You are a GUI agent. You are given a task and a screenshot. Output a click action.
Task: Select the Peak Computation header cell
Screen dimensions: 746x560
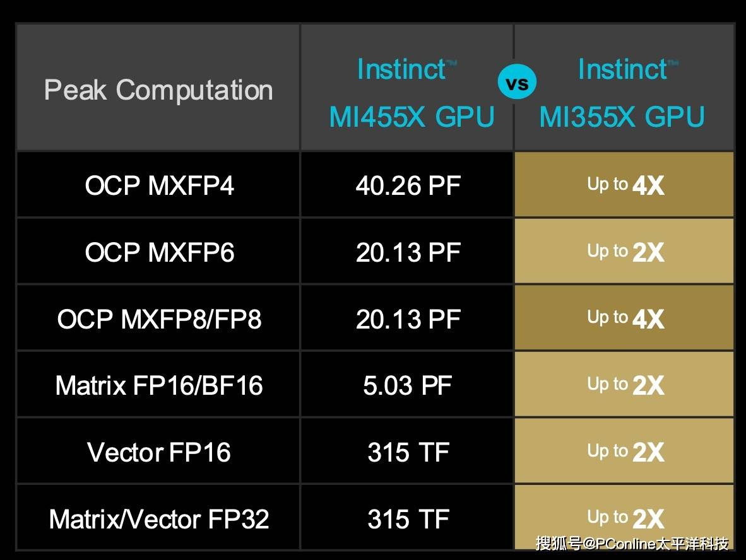coord(158,88)
